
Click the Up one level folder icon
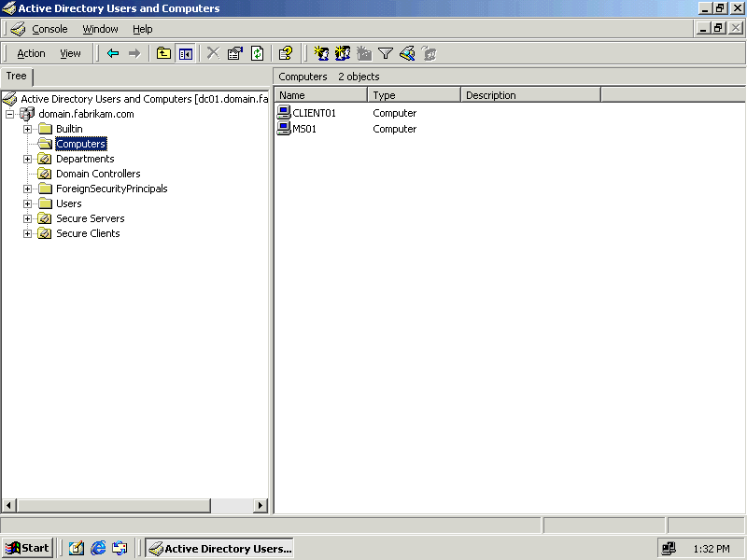point(163,53)
